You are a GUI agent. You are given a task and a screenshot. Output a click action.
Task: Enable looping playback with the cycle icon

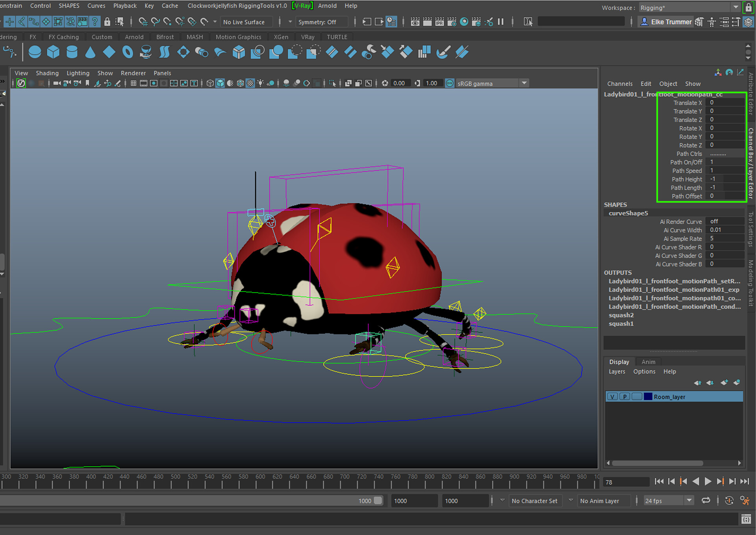706,500
